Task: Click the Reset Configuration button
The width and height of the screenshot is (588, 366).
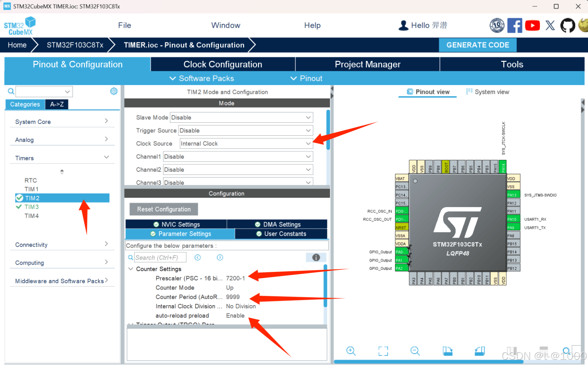Action: [x=164, y=209]
